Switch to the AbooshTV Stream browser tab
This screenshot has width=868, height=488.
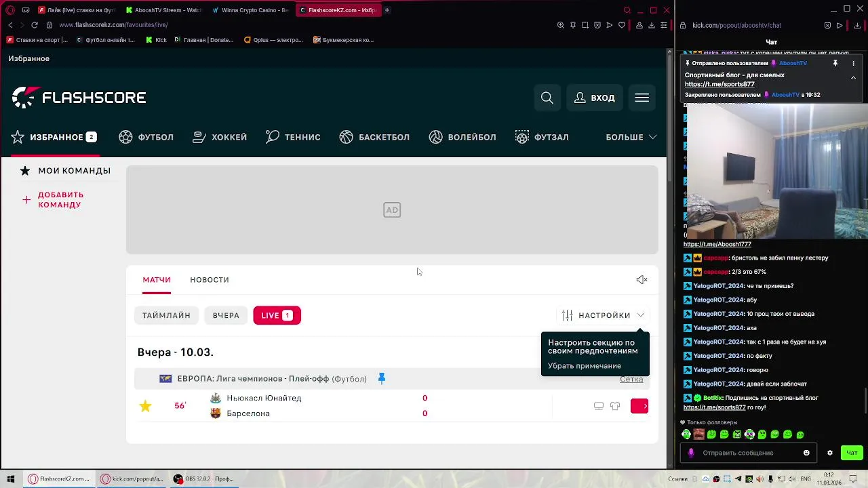[x=163, y=10]
